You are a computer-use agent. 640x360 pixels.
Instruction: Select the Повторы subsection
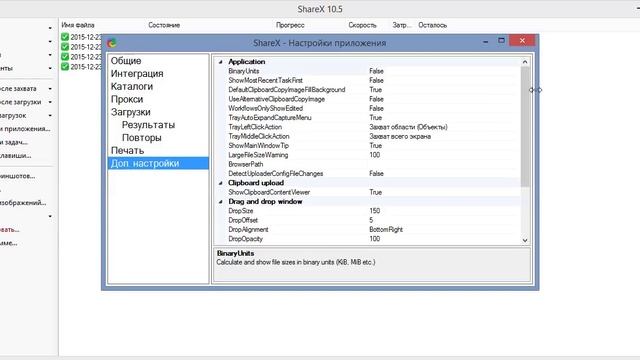tap(142, 138)
